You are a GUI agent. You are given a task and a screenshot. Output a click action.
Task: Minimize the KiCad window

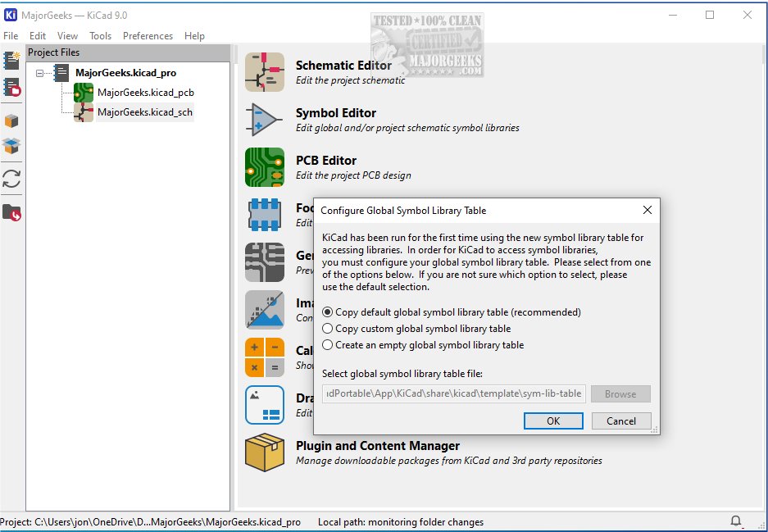pos(673,16)
